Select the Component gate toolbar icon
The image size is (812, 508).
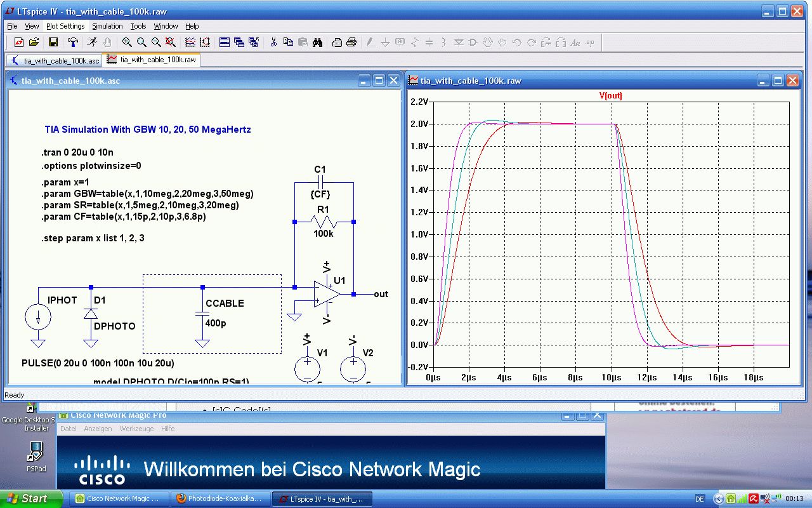click(x=473, y=43)
